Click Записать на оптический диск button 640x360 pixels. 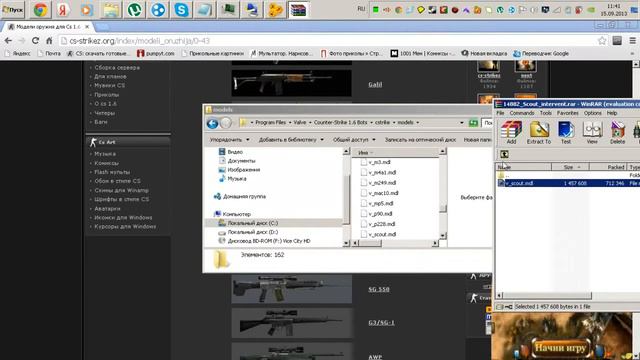click(420, 140)
